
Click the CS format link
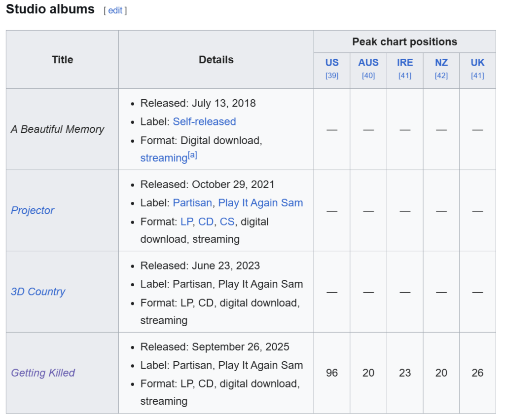click(227, 222)
